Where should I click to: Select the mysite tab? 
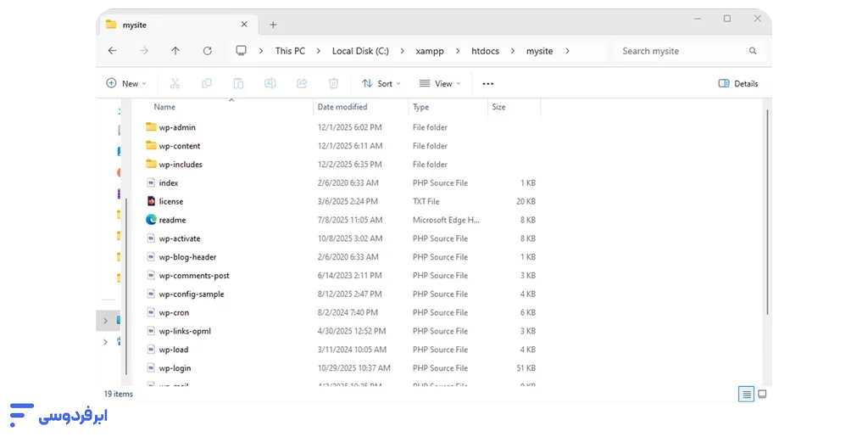point(177,25)
